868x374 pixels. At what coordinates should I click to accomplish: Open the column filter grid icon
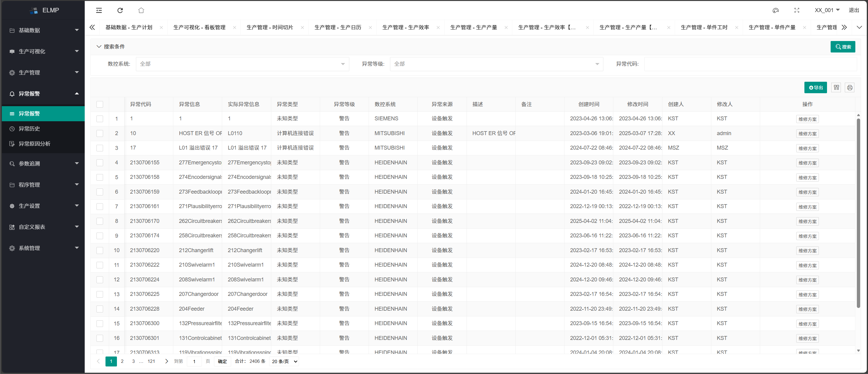(x=836, y=88)
